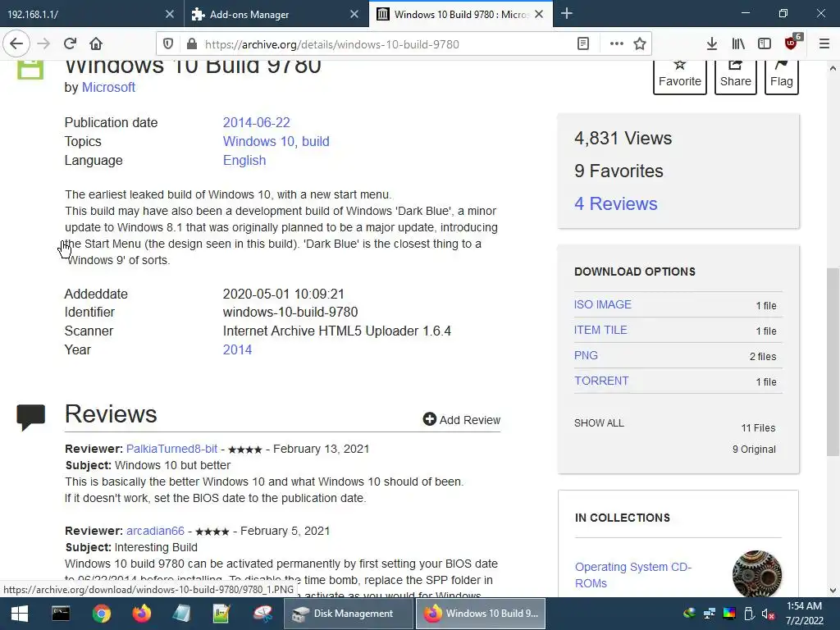
Task: Open the ITEM TILE download option
Action: (600, 330)
